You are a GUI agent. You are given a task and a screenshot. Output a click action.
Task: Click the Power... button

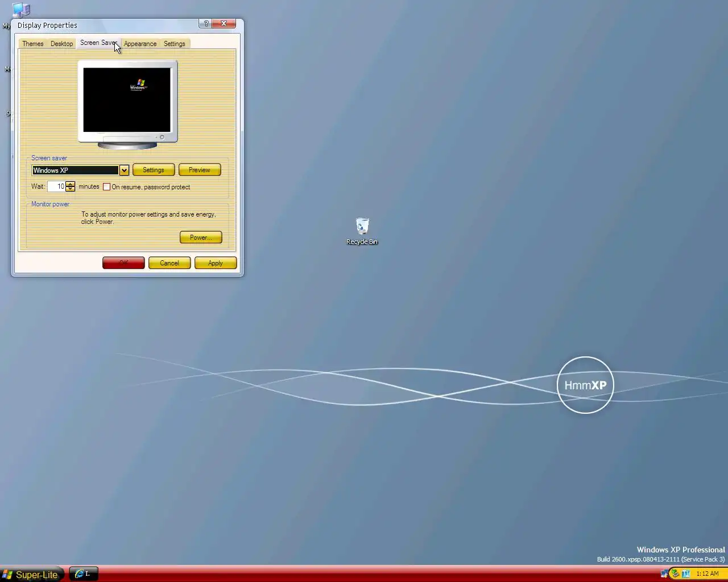(x=201, y=238)
